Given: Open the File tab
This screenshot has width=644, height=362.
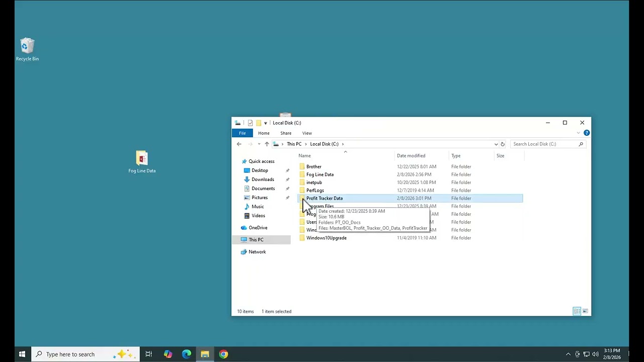Looking at the screenshot, I should 242,133.
